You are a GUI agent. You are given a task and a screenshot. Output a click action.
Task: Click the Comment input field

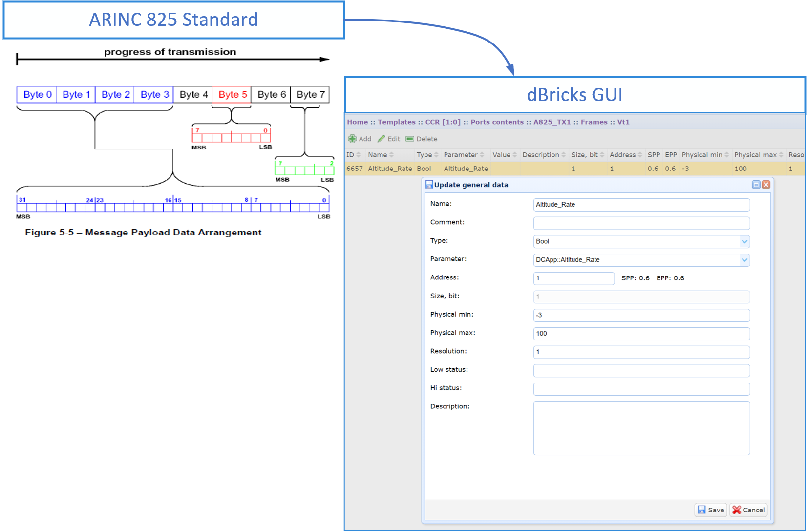641,223
